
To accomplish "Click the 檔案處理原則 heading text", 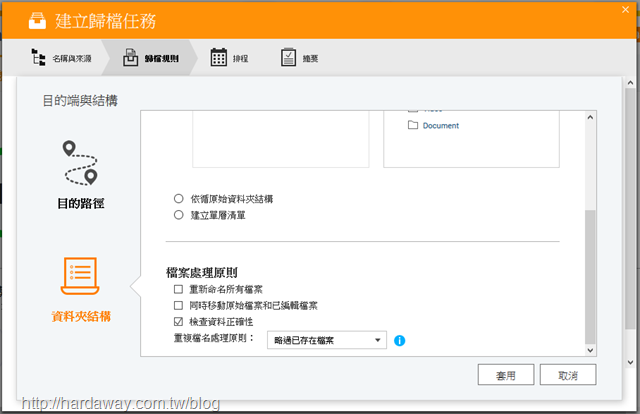I will point(202,272).
